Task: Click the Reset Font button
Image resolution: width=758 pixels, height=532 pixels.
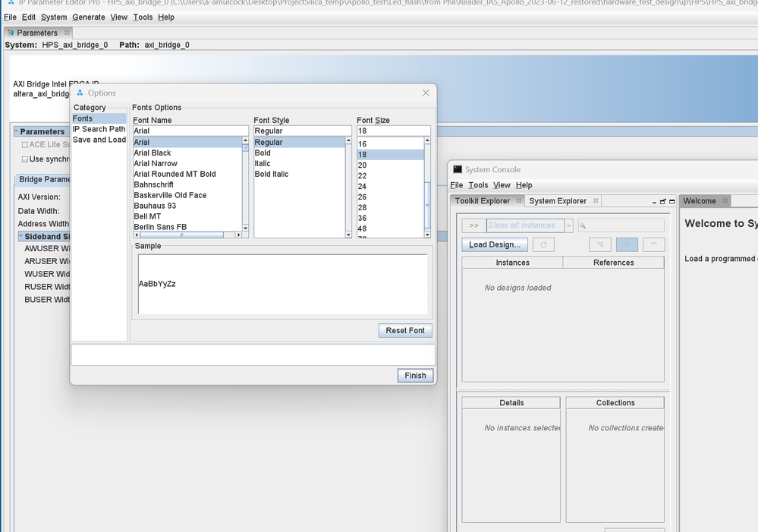Action: tap(405, 331)
